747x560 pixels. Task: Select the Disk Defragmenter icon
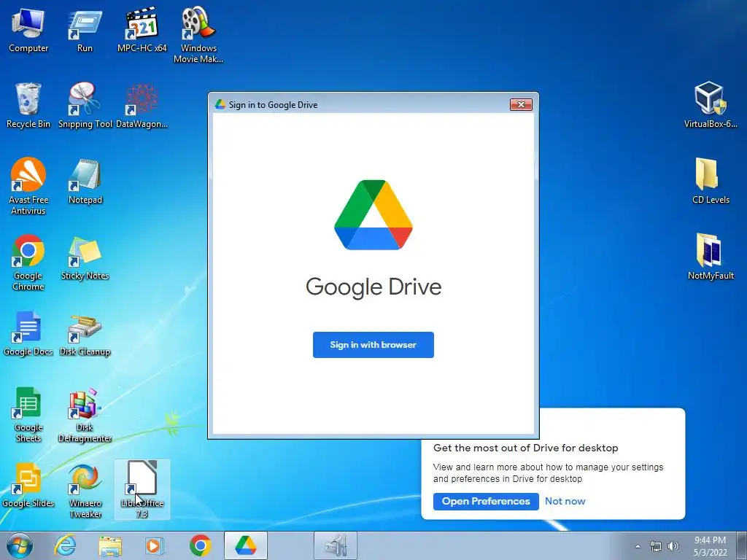pos(85,414)
